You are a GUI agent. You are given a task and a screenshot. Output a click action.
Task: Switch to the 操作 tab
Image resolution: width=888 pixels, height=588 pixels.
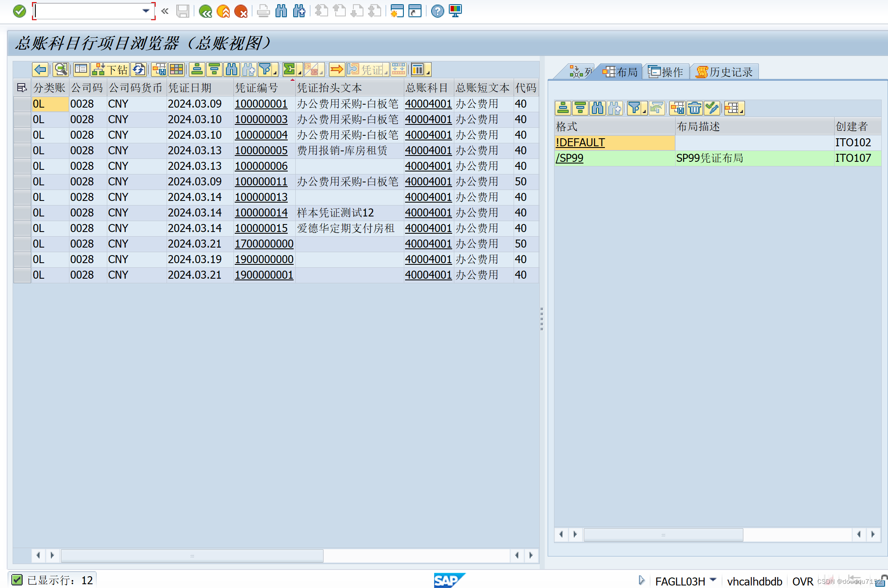[666, 72]
